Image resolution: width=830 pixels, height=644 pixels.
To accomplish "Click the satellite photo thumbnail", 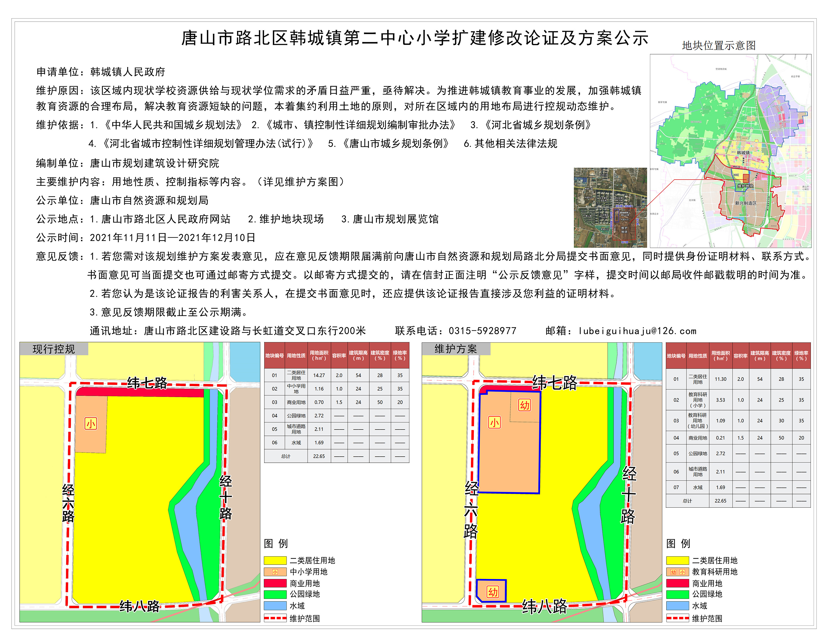I will (610, 208).
